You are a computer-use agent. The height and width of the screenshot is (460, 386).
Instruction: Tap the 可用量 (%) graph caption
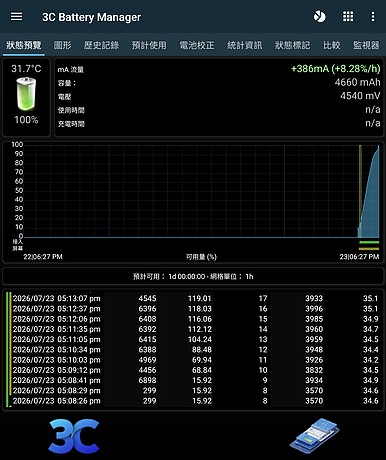[201, 257]
